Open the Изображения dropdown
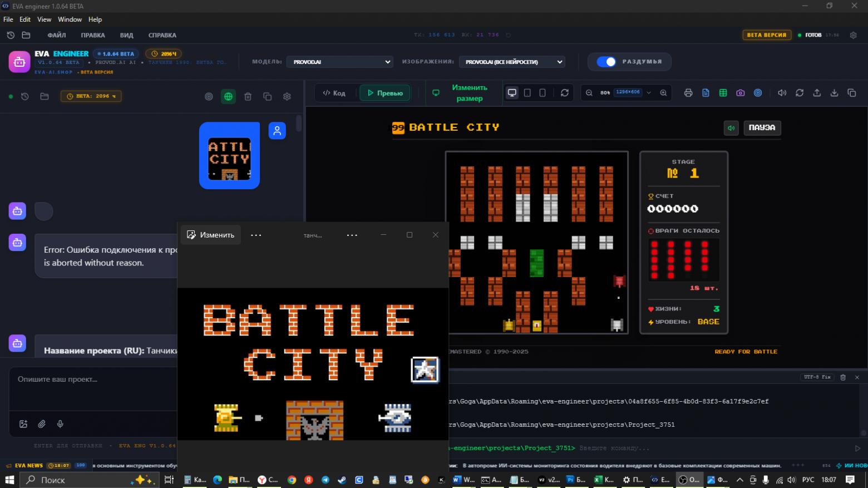 tap(512, 62)
